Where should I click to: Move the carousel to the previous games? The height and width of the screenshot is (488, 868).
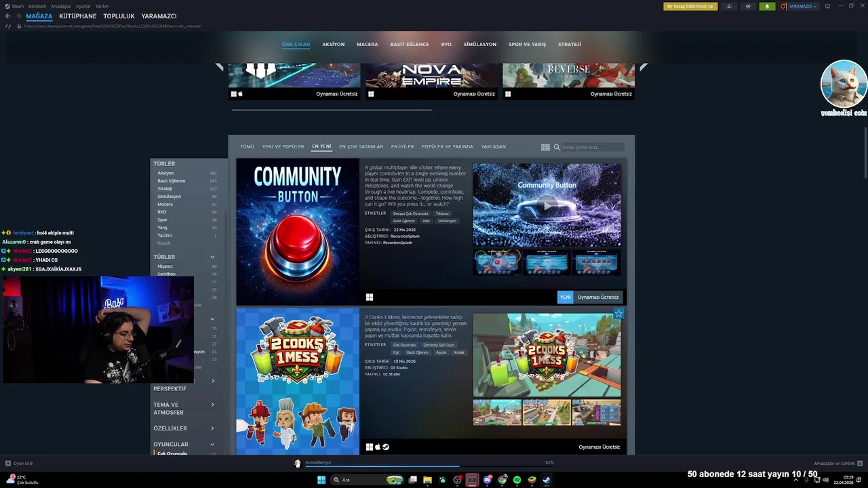click(219, 67)
